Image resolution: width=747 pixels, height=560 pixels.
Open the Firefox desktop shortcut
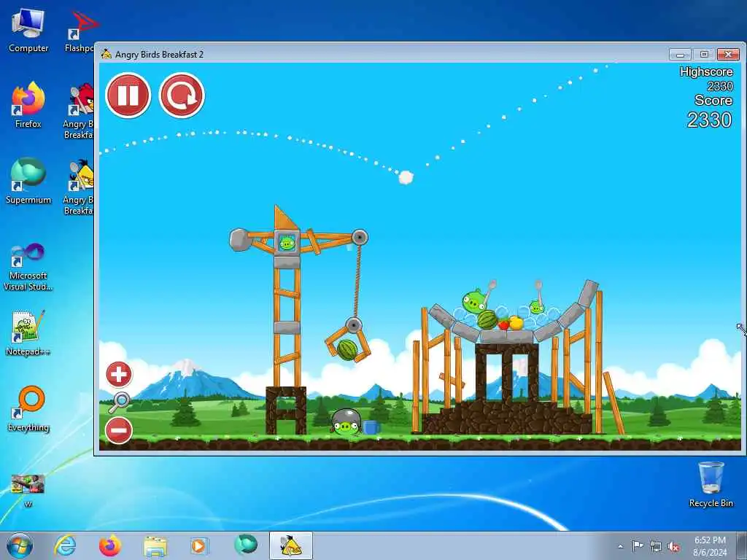click(28, 105)
